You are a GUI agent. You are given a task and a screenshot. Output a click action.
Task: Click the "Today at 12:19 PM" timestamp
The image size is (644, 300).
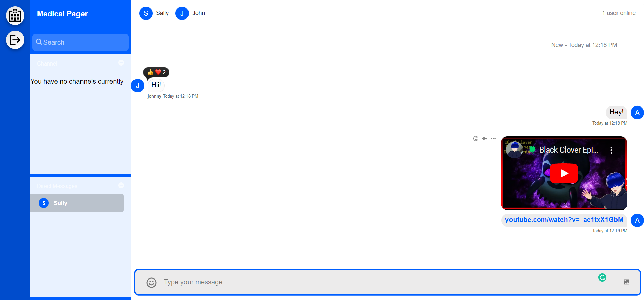point(609,231)
